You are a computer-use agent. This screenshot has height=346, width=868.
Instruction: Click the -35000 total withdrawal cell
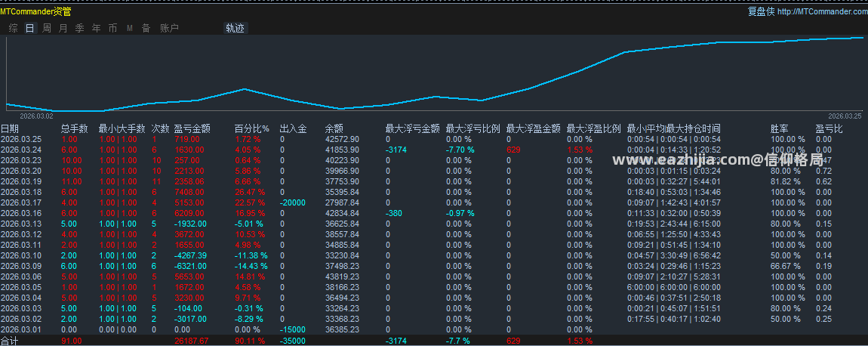pyautogui.click(x=292, y=341)
